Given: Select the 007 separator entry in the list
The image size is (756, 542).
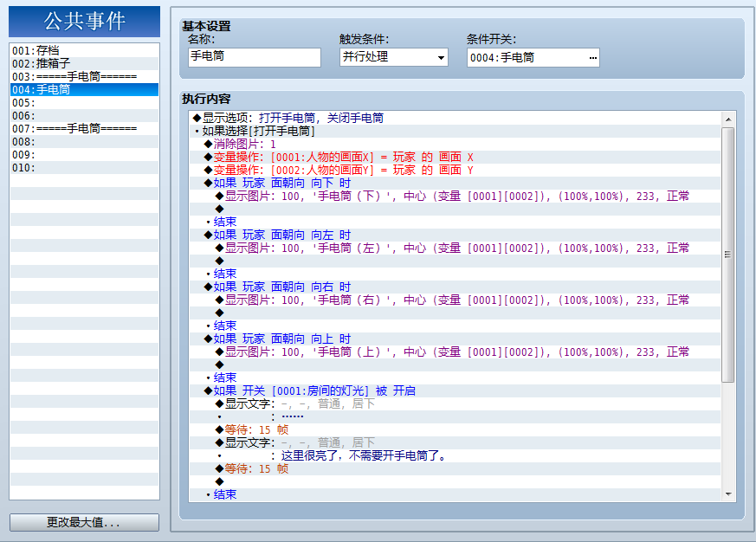Looking at the screenshot, I should coord(84,129).
